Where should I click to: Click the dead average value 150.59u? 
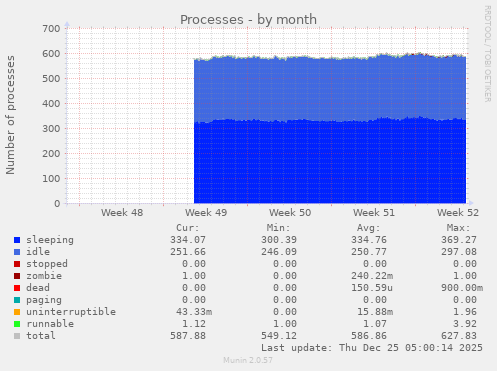pyautogui.click(x=372, y=288)
